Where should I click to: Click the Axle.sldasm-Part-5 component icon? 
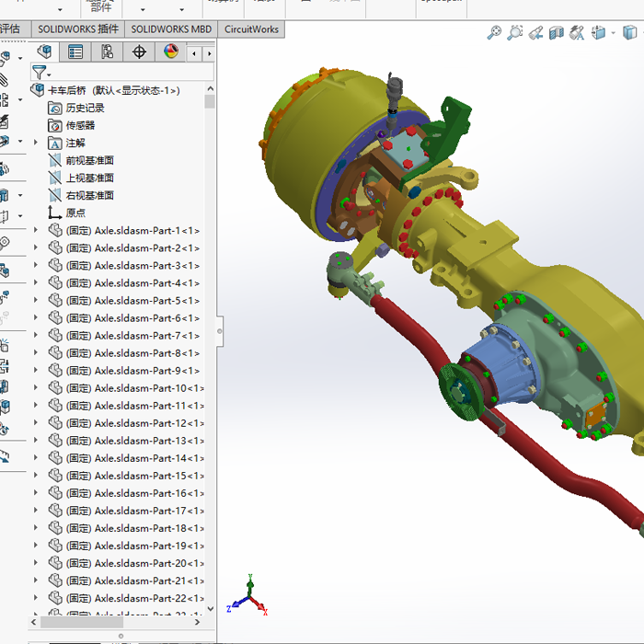pos(55,301)
